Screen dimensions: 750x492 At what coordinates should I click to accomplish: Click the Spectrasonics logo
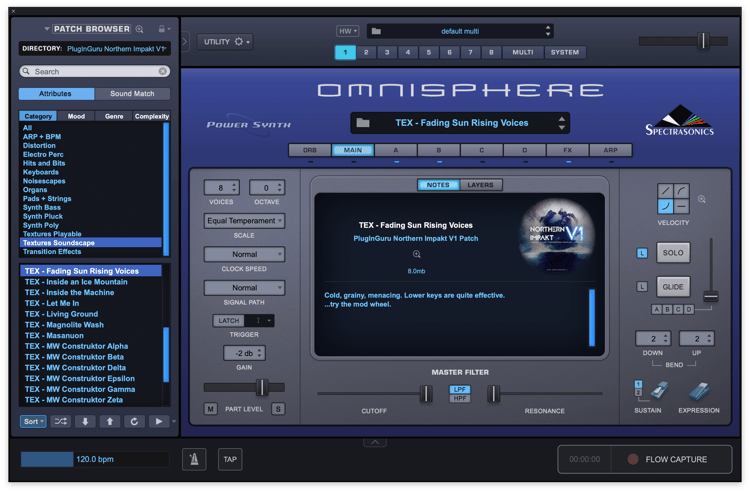click(680, 120)
